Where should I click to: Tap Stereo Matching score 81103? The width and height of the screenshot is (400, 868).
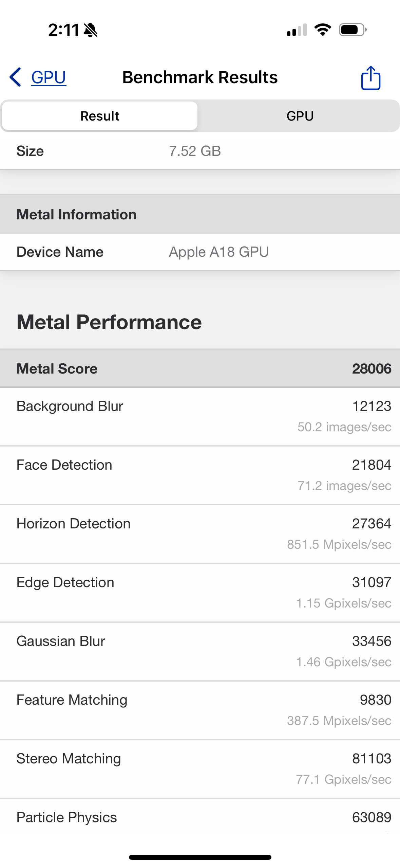coord(372,759)
